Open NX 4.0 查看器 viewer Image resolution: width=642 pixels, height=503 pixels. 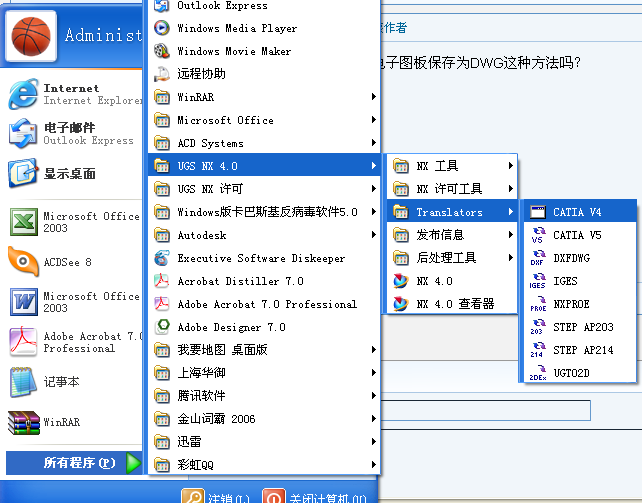[452, 304]
